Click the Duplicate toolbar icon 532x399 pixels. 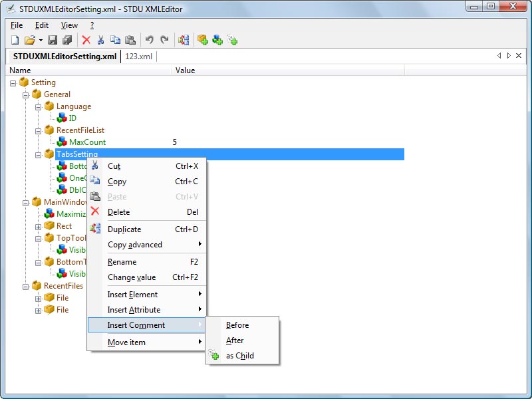[184, 40]
